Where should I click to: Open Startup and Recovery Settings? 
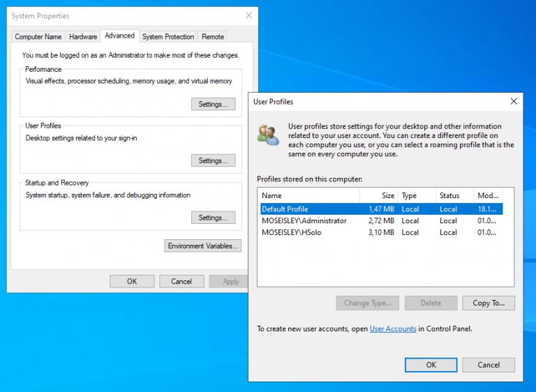point(213,218)
